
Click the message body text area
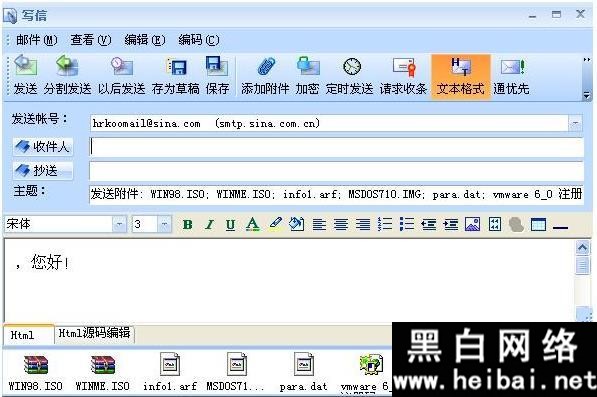289,281
